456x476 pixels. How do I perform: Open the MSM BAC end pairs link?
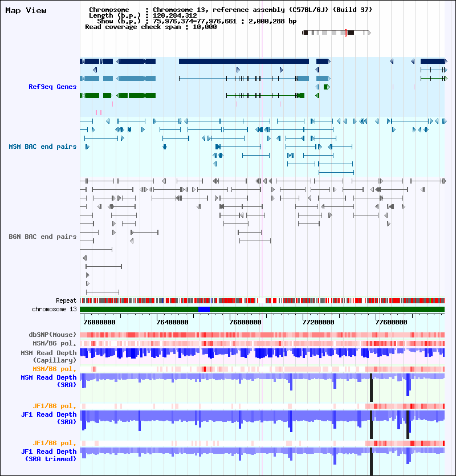(x=43, y=147)
